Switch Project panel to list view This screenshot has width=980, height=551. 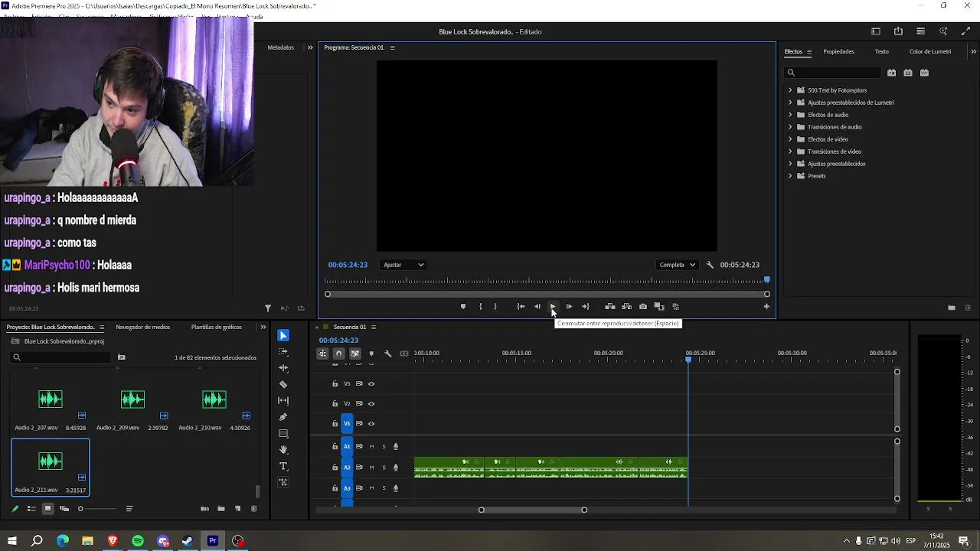(x=31, y=508)
